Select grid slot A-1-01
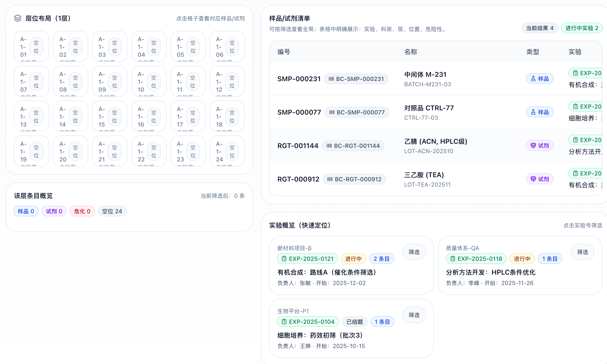The height and width of the screenshot is (364, 607). tap(32, 46)
